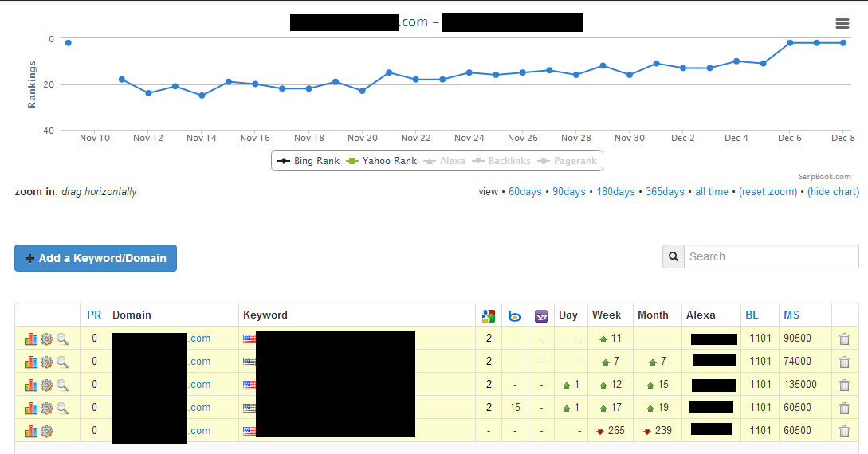The height and width of the screenshot is (454, 868).
Task: Open the chart hamburger menu
Action: 842,23
